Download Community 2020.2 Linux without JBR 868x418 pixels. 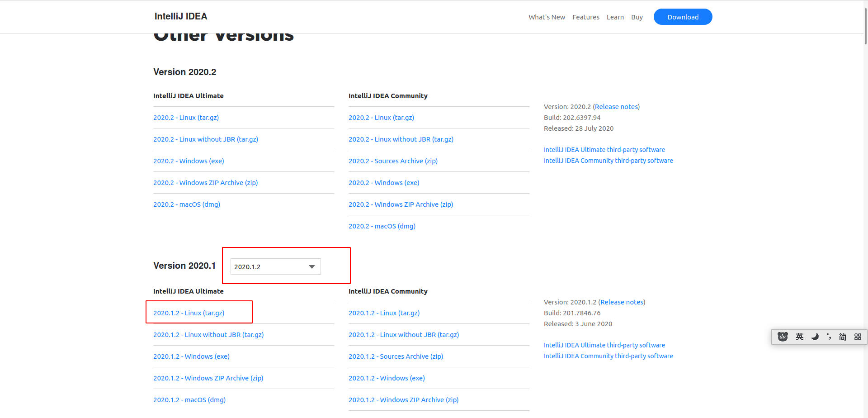401,139
